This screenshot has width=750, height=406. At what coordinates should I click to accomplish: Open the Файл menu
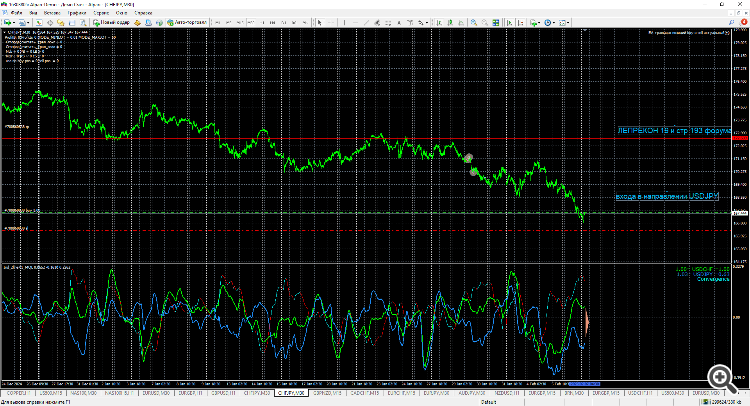coord(16,13)
